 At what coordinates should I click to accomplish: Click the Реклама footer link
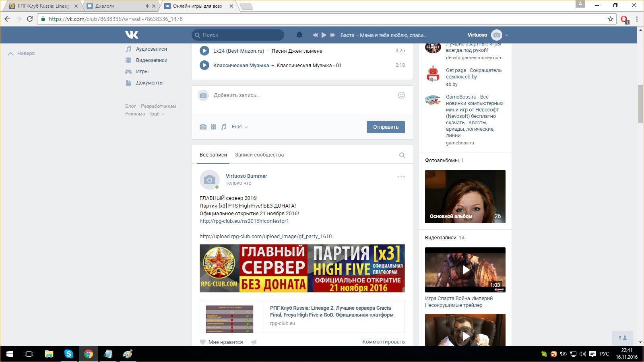(135, 114)
